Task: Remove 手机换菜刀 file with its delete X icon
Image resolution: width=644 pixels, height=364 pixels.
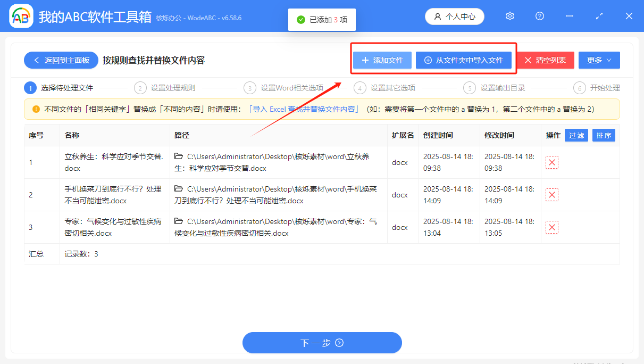Action: click(551, 195)
